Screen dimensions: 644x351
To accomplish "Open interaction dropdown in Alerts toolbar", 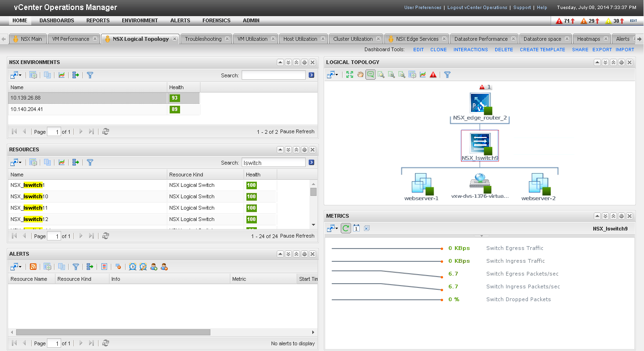I will click(16, 267).
